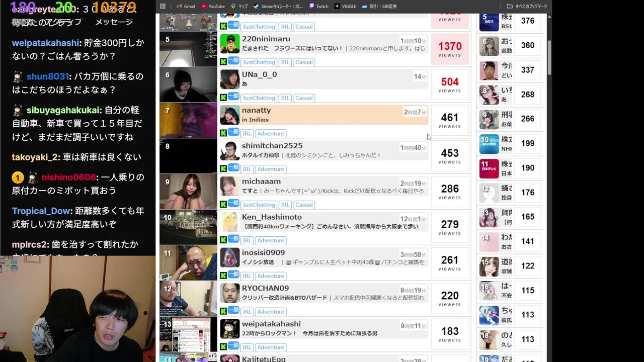This screenshot has width=644, height=362.
Task: Click michaaam's channel avatar
Action: [x=230, y=187]
